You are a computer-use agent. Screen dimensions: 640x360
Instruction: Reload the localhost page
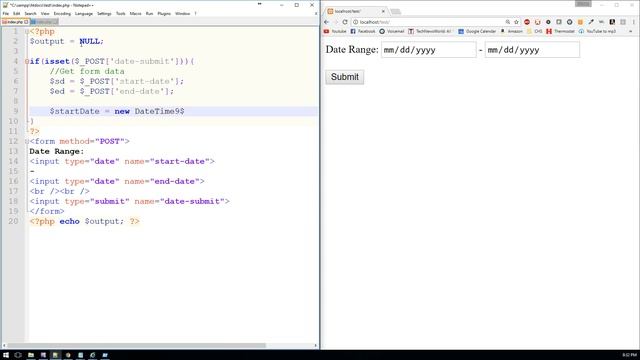click(x=345, y=22)
